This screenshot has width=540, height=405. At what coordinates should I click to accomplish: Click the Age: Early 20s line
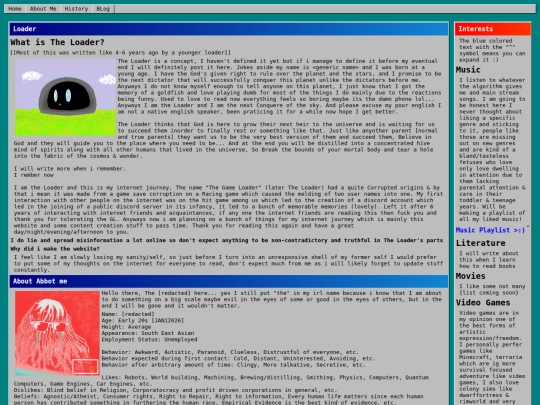[x=143, y=321]
